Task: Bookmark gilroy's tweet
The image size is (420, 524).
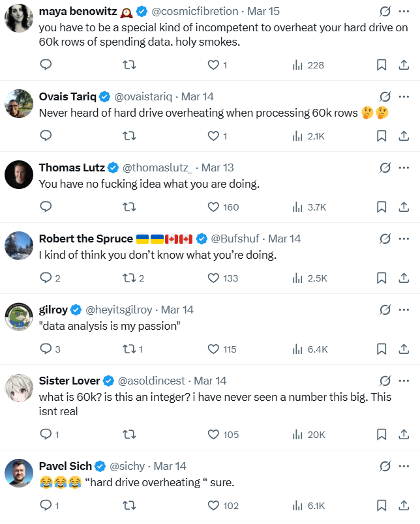Action: point(382,349)
